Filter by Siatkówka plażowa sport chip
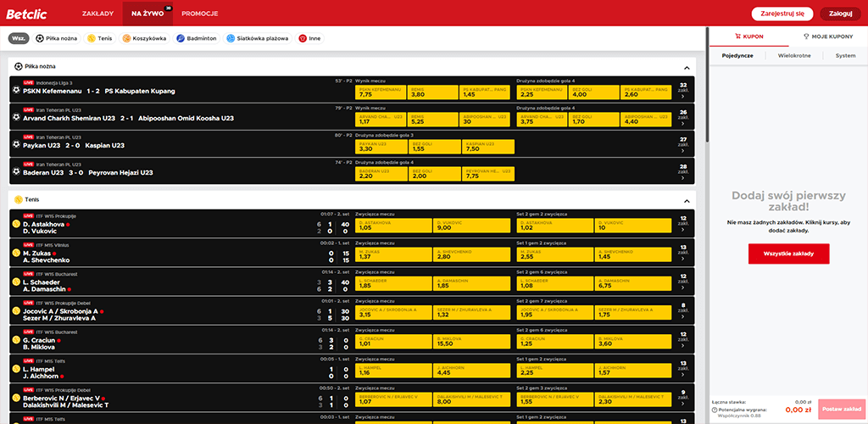 tap(258, 39)
